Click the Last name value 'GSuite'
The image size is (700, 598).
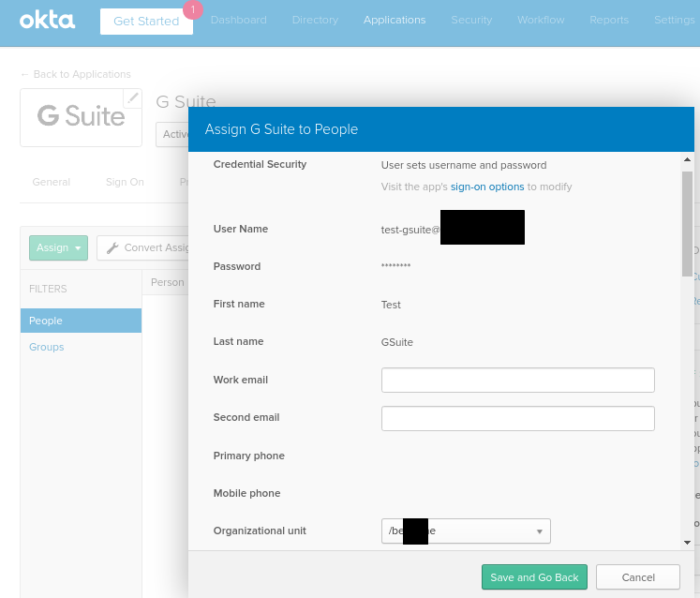coord(397,342)
